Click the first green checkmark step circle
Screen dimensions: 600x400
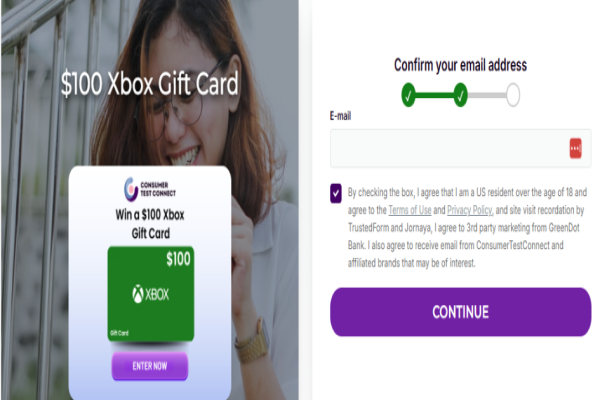(x=408, y=95)
